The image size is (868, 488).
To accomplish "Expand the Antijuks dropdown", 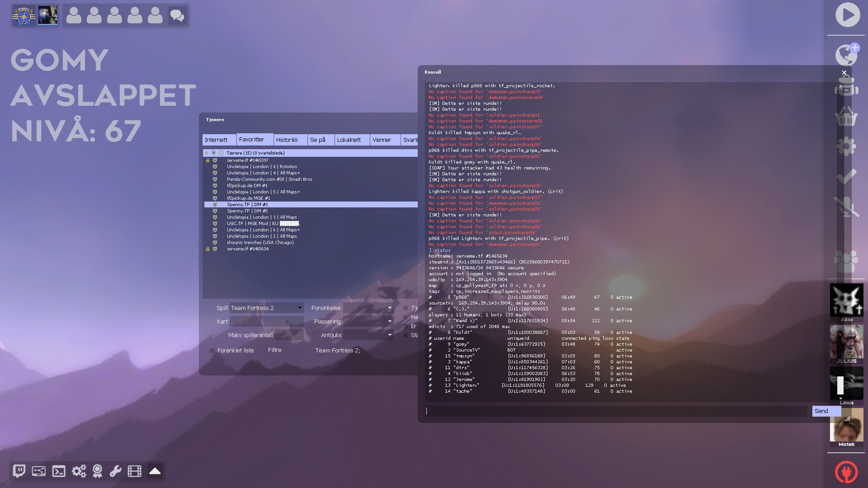I will (368, 335).
